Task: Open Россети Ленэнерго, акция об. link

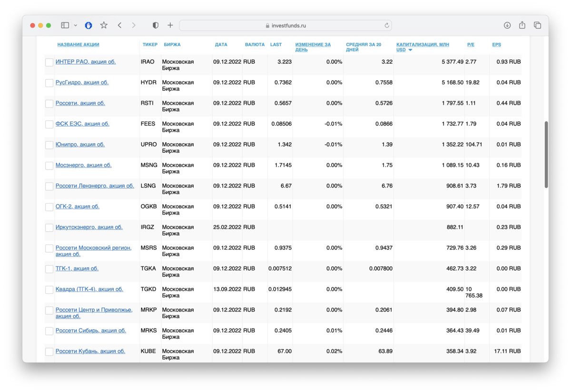Action: tap(95, 186)
